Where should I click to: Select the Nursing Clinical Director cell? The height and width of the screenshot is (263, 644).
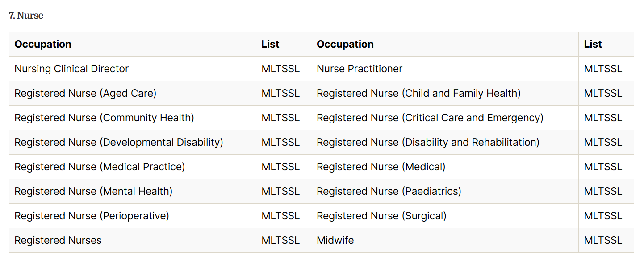pos(71,69)
